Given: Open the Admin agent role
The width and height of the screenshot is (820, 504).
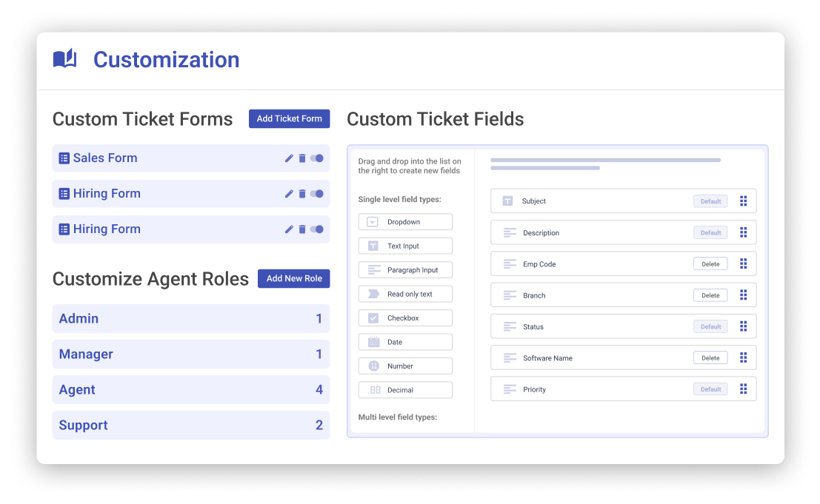Looking at the screenshot, I should (190, 319).
